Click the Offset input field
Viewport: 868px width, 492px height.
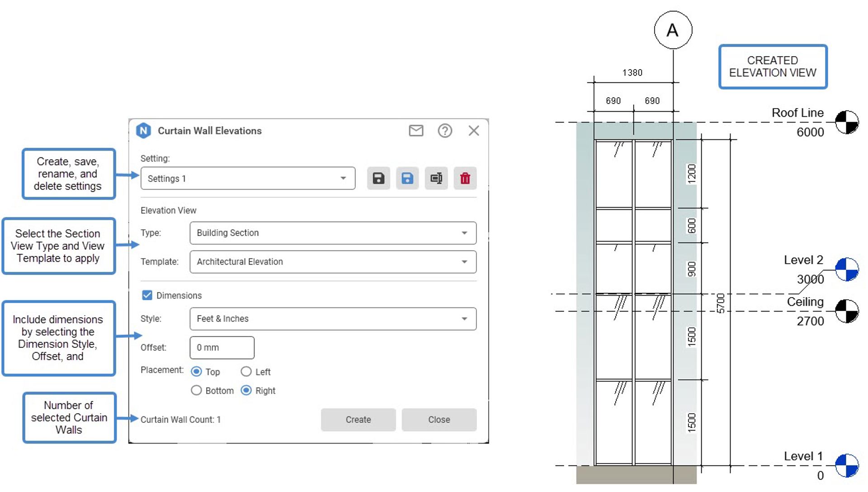tap(222, 347)
